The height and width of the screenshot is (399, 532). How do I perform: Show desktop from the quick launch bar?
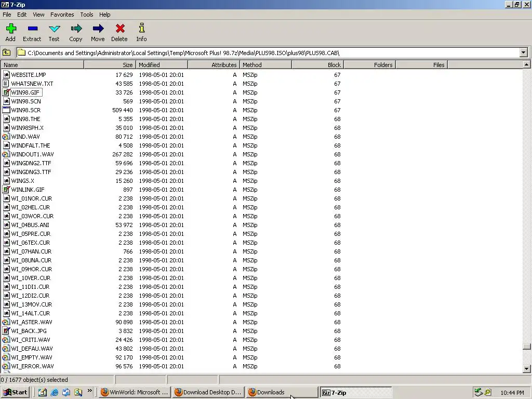(43, 392)
